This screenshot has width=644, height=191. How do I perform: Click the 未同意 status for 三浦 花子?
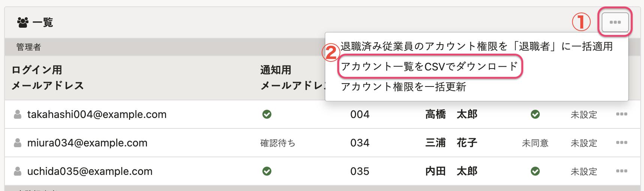point(535,143)
